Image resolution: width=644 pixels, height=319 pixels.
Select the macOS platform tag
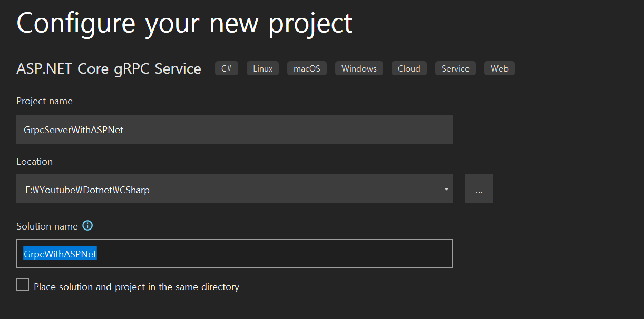pyautogui.click(x=307, y=68)
